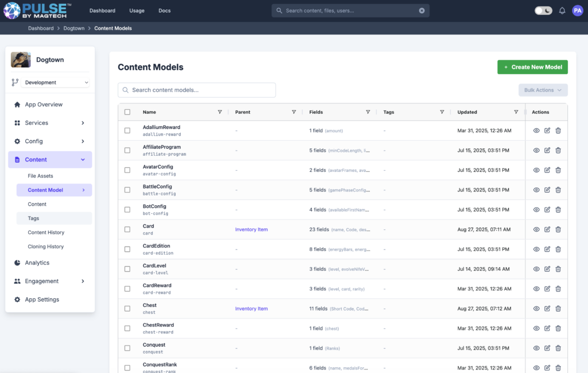Viewport: 588px width, 373px height.
Task: Open Inventory Item parent link for Chest
Action: pos(251,309)
